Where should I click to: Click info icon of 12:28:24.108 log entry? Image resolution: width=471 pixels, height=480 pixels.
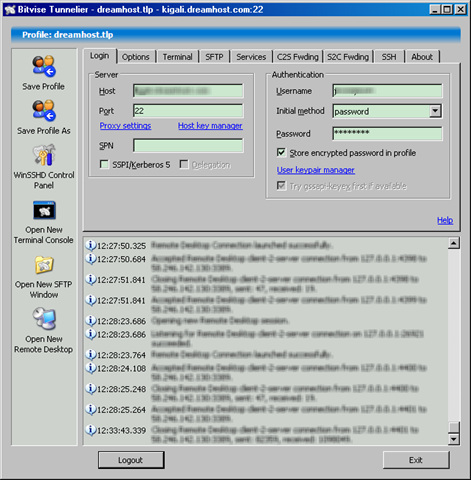(x=91, y=368)
